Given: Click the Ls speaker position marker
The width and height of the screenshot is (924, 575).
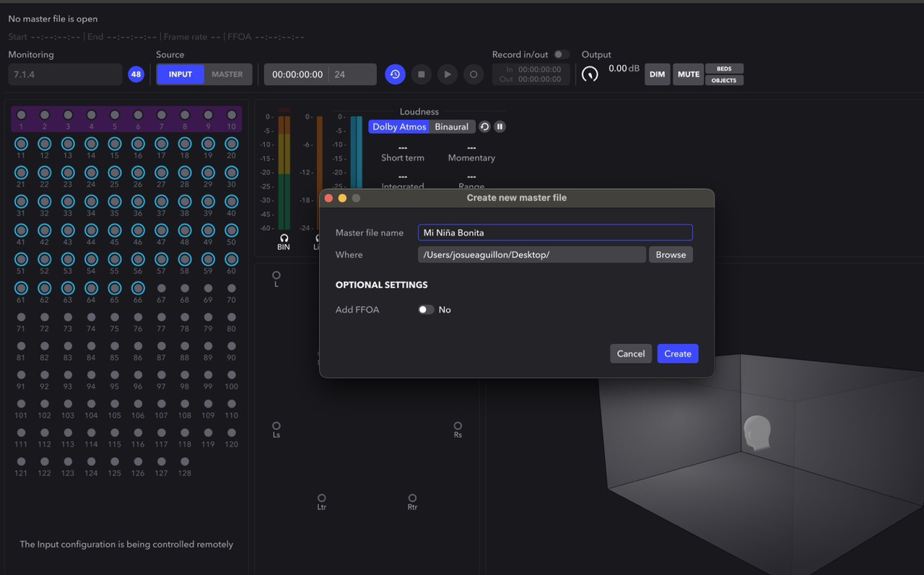Looking at the screenshot, I should point(276,426).
